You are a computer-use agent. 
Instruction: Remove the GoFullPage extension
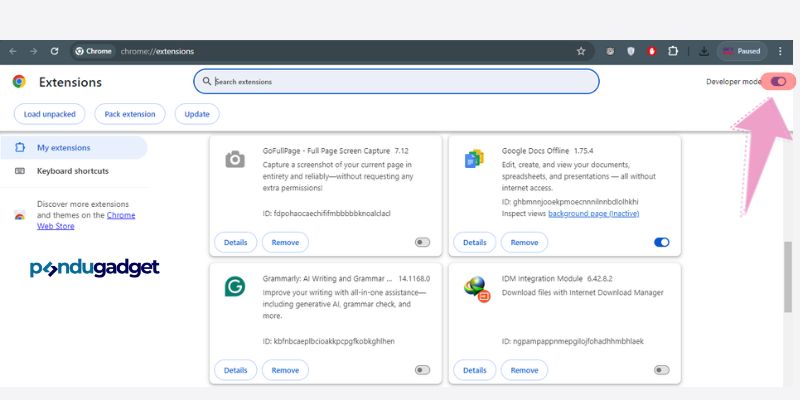[x=285, y=242]
